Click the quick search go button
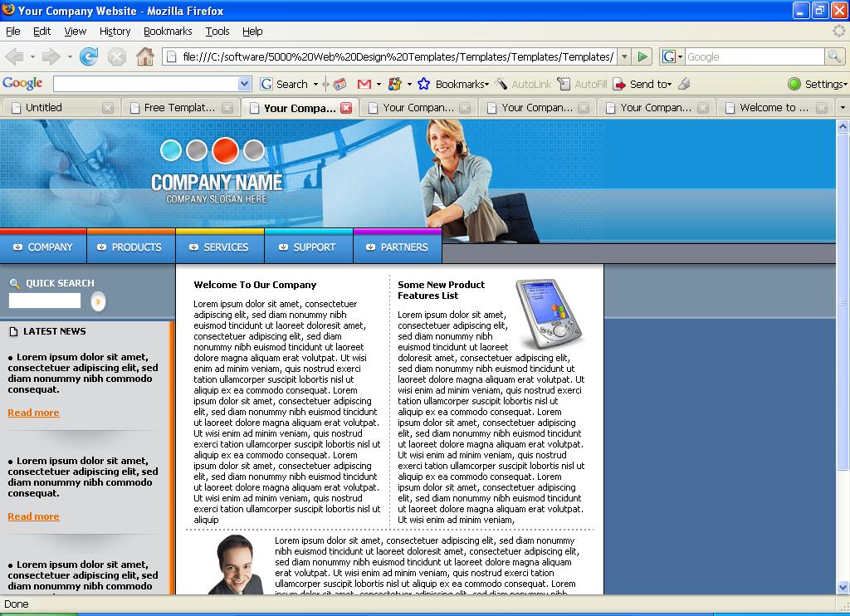 point(98,301)
